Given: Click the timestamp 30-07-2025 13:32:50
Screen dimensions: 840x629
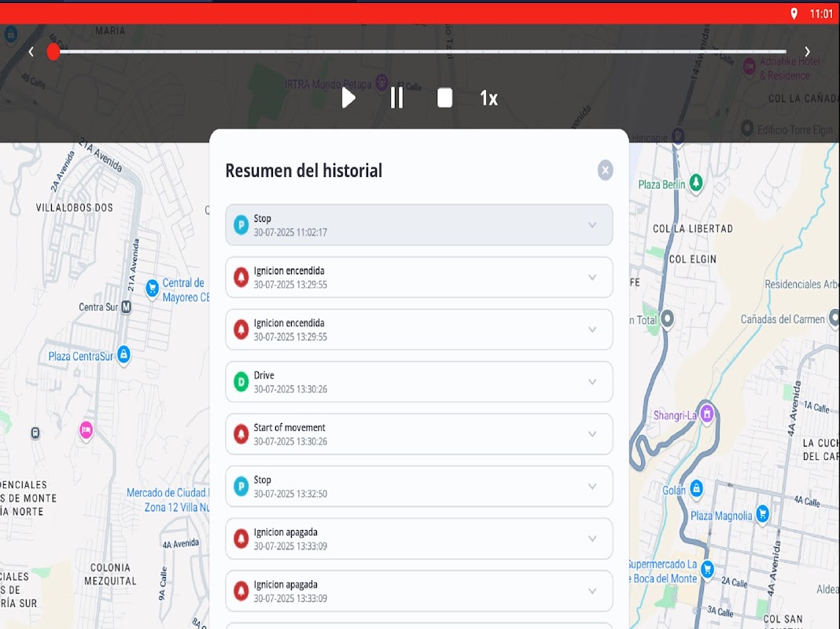Looking at the screenshot, I should click(290, 494).
